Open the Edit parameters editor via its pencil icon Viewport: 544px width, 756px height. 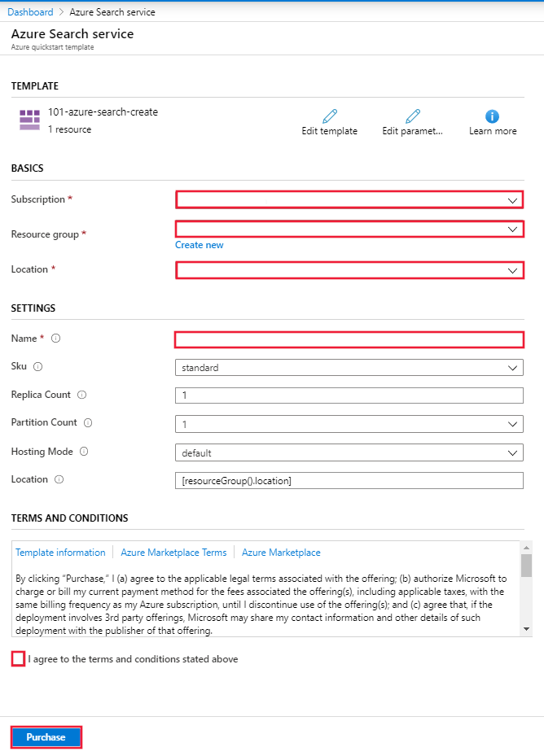(x=412, y=116)
